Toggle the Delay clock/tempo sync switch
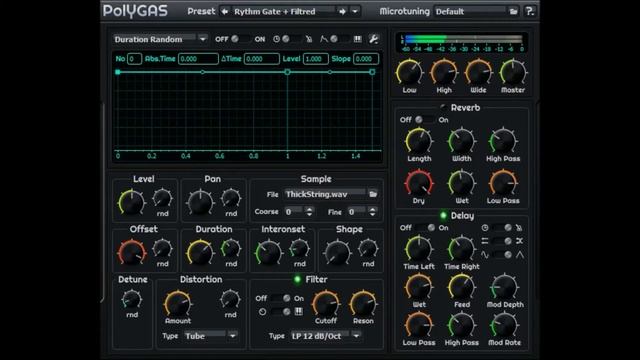This screenshot has height=360, width=640. point(502,227)
